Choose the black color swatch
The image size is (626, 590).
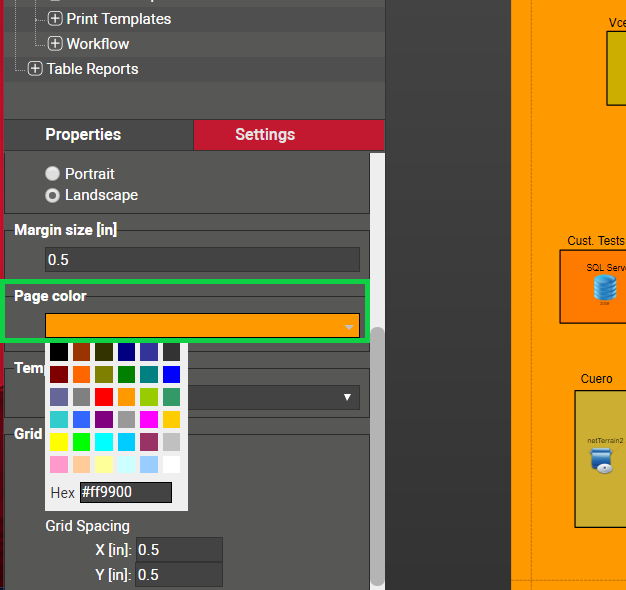(59, 352)
